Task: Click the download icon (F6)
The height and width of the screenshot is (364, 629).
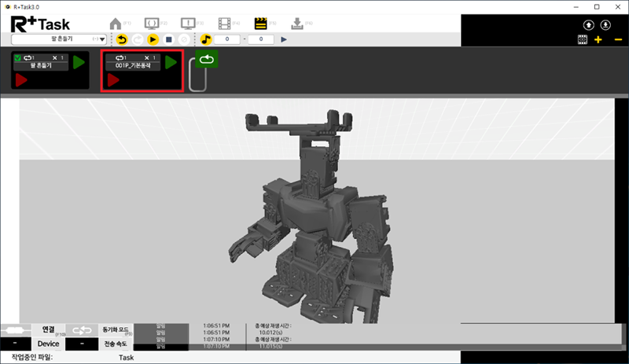Action: click(x=296, y=24)
